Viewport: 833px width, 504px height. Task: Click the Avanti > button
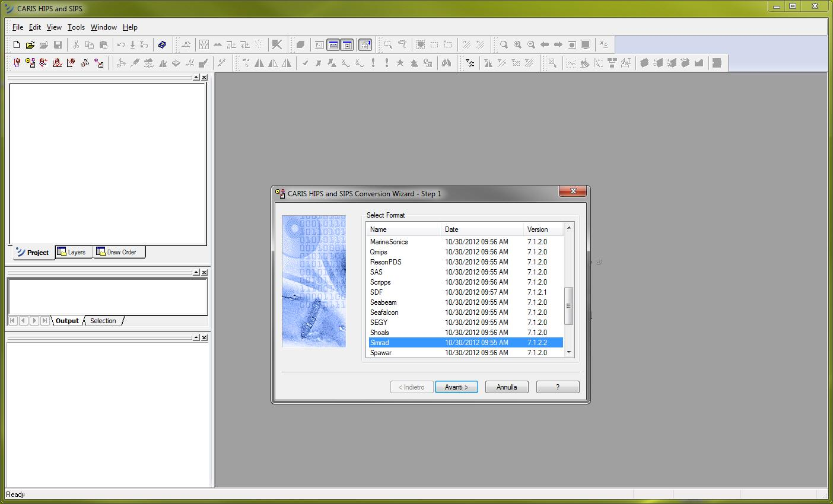(x=456, y=387)
